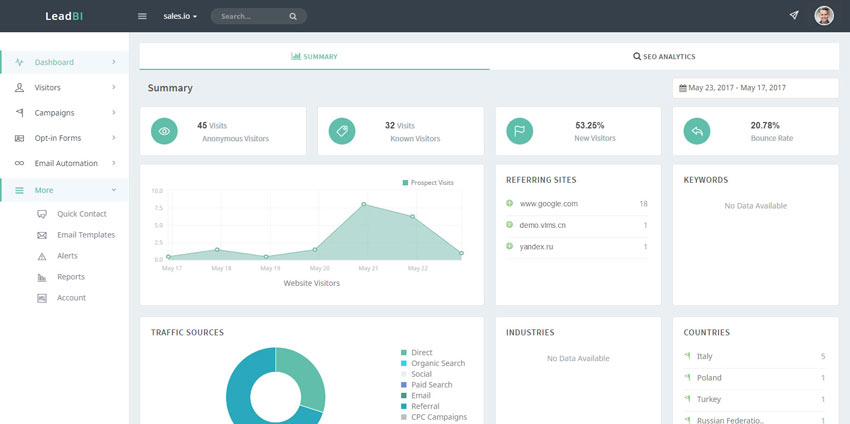Click the hamburger menu icon in top bar
The image size is (850, 424).
142,16
